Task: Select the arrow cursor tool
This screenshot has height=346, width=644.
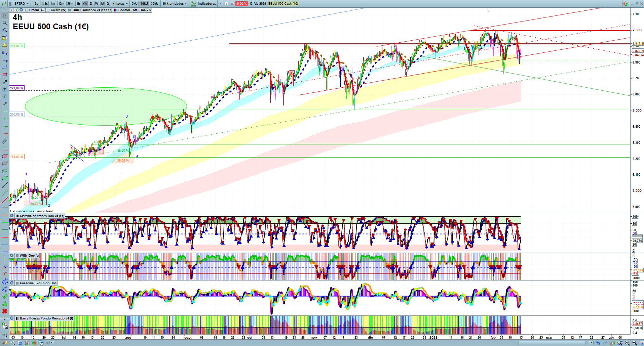Action: coord(5,15)
